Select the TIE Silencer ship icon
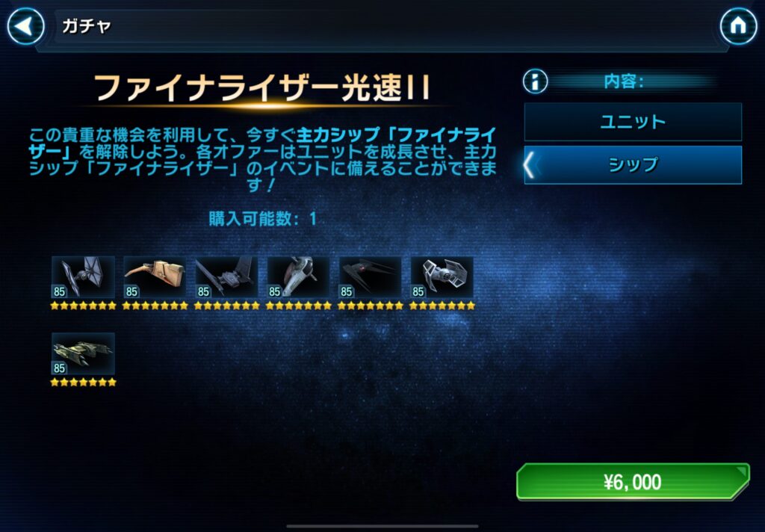This screenshot has width=765, height=532. pyautogui.click(x=370, y=277)
